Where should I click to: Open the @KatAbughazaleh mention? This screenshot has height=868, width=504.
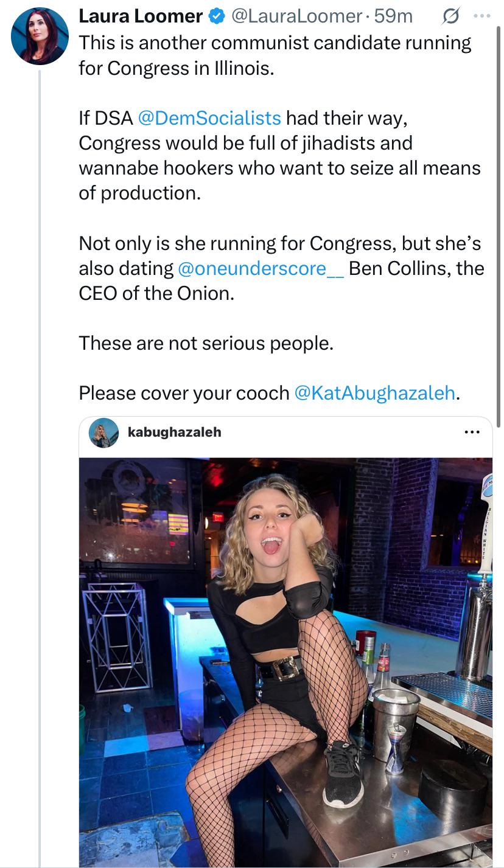pyautogui.click(x=374, y=393)
